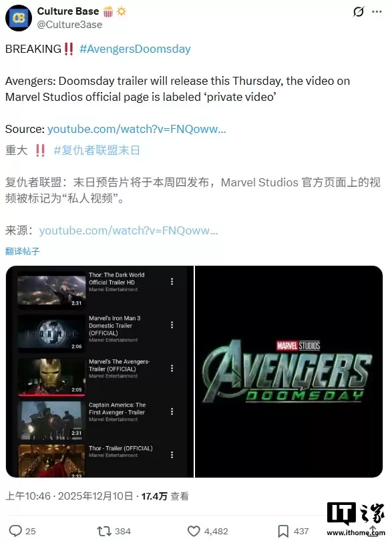Click the reply speech bubble icon
Image resolution: width=392 pixels, height=541 pixels.
[15, 531]
